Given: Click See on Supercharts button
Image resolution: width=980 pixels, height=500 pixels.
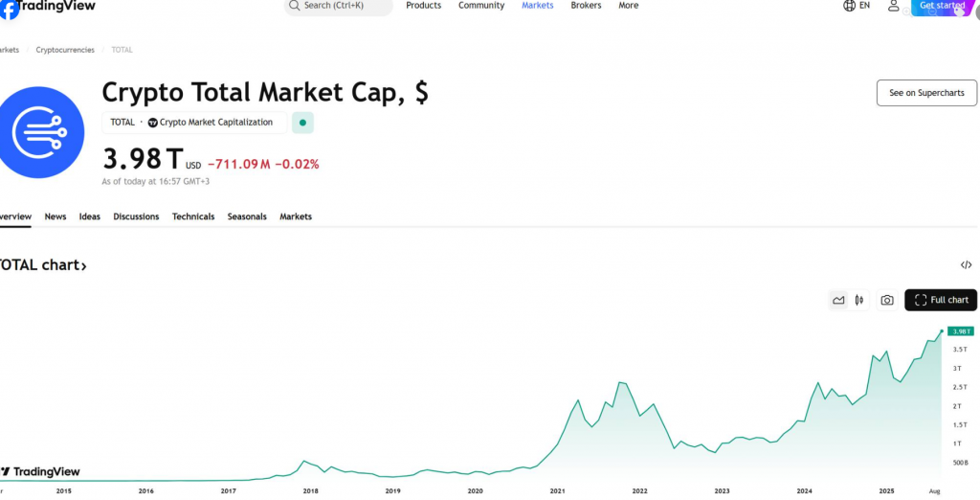Looking at the screenshot, I should pyautogui.click(x=926, y=93).
